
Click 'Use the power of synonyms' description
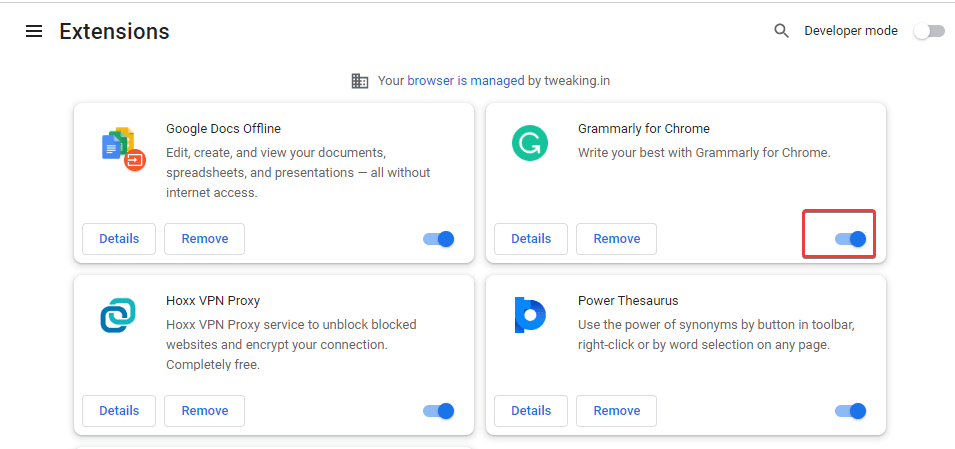click(716, 334)
